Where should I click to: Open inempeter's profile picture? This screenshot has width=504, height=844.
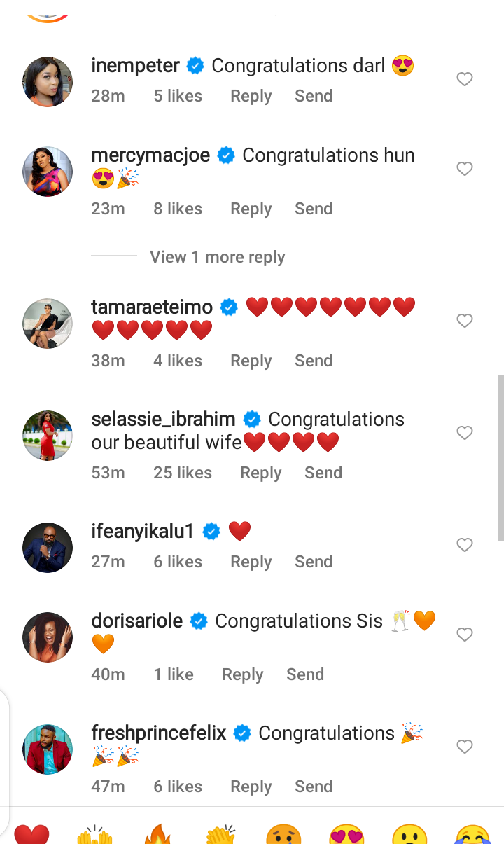[x=48, y=82]
